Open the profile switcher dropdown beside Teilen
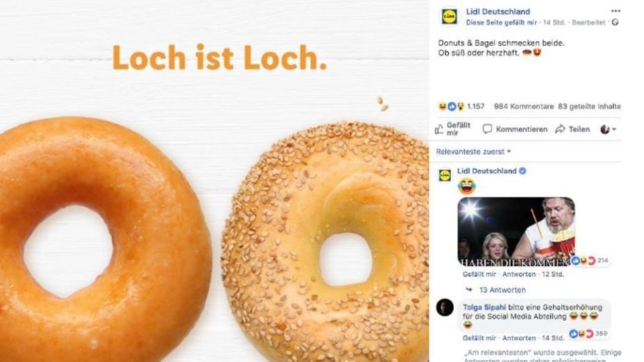The image size is (644, 362). coord(608,129)
